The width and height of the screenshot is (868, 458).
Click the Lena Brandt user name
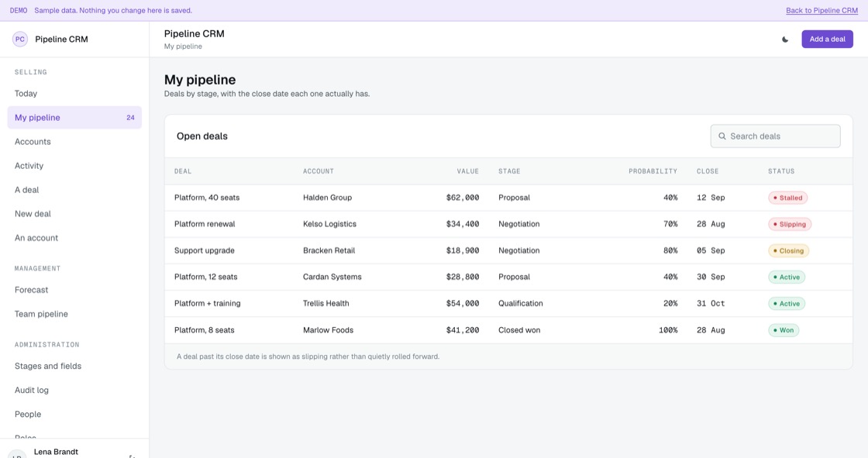click(56, 452)
